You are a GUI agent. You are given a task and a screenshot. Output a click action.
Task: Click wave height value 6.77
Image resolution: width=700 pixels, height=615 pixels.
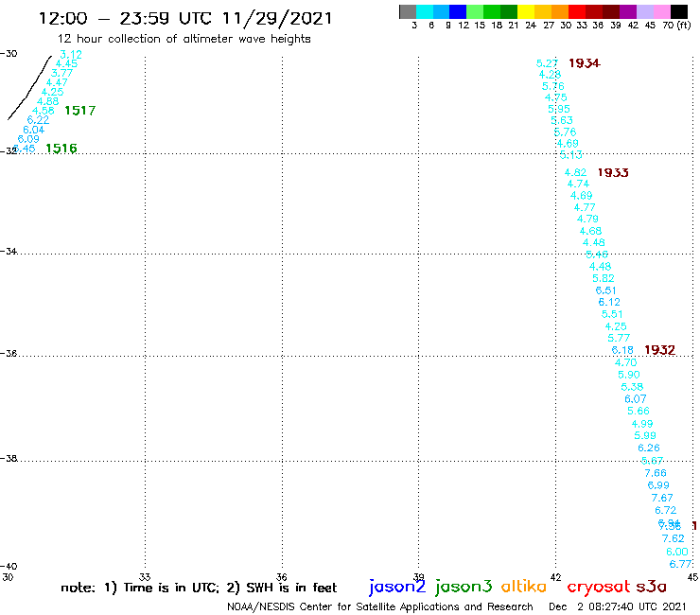pyautogui.click(x=680, y=564)
